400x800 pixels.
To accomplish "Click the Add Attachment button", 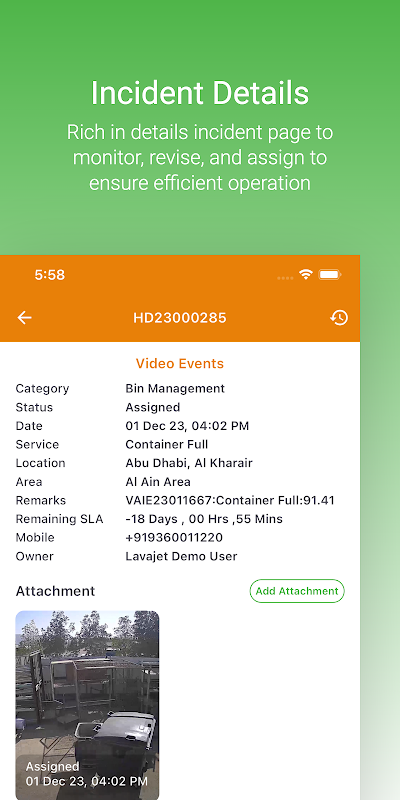I will (x=297, y=591).
